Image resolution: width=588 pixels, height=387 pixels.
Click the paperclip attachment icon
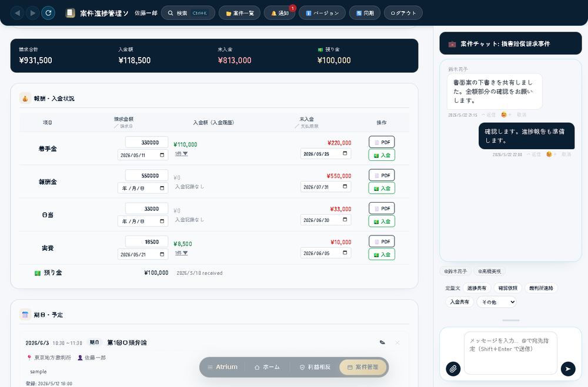tap(453, 369)
